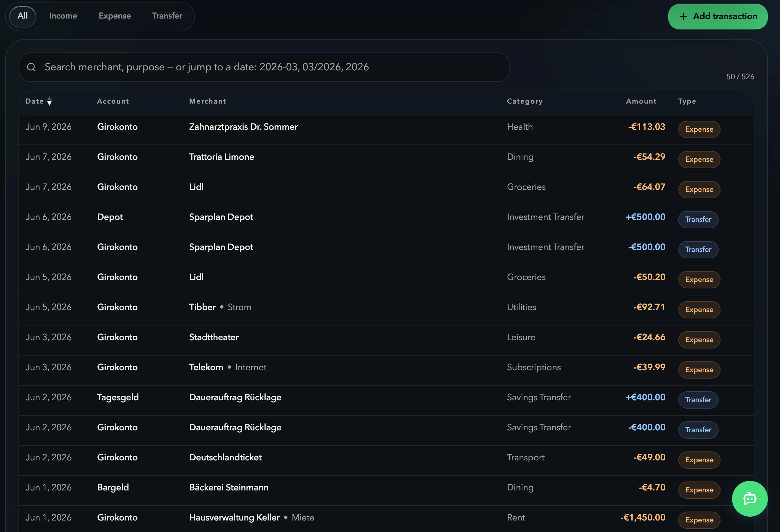Viewport: 780px width, 532px height.
Task: Click the search magnifier icon
Action: click(31, 67)
